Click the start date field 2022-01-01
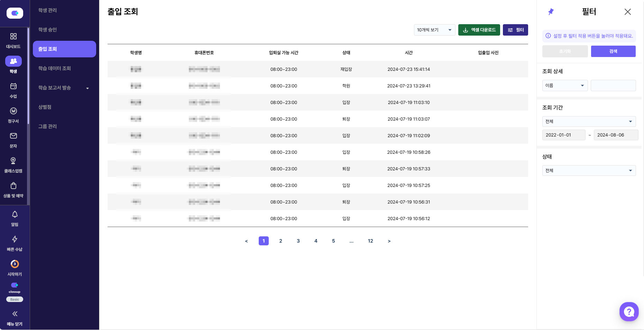 [x=563, y=135]
